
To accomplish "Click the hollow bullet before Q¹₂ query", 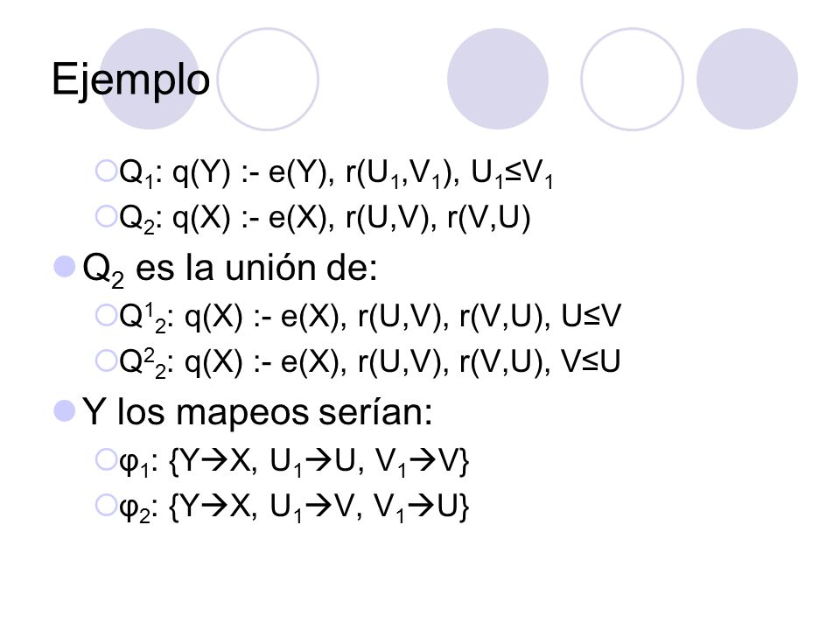I will [x=106, y=315].
